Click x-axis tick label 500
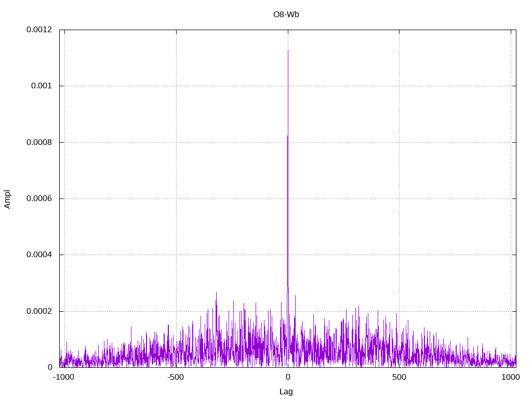The height and width of the screenshot is (399, 532). coord(399,377)
